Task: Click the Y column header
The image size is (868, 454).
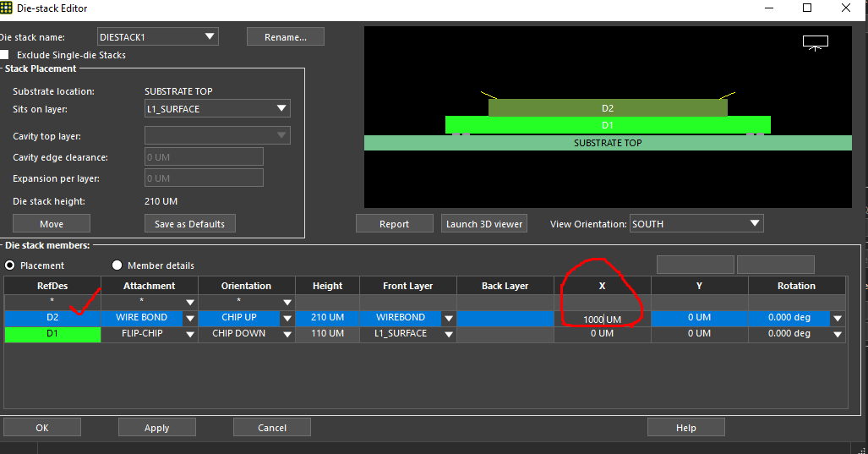Action: click(x=699, y=286)
